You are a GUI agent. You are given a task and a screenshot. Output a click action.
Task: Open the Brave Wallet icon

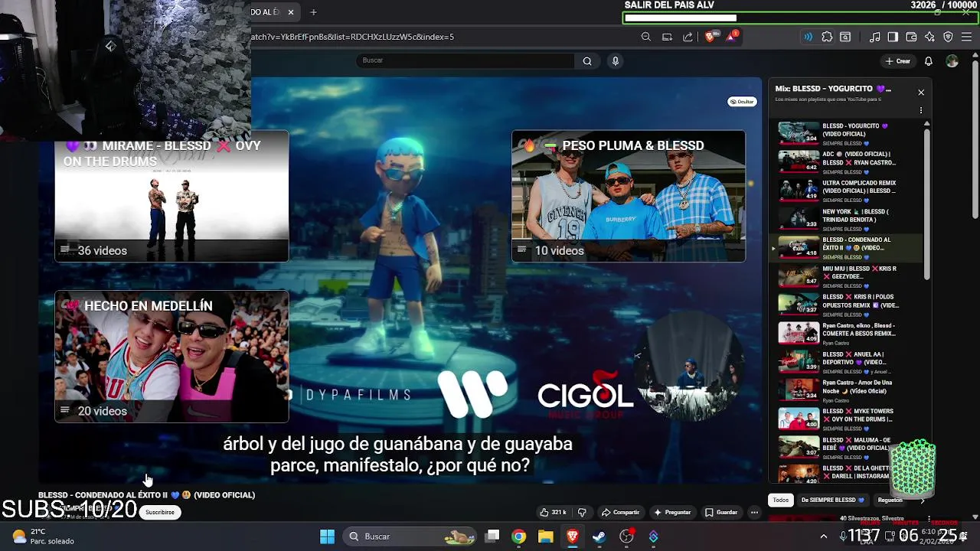(911, 37)
